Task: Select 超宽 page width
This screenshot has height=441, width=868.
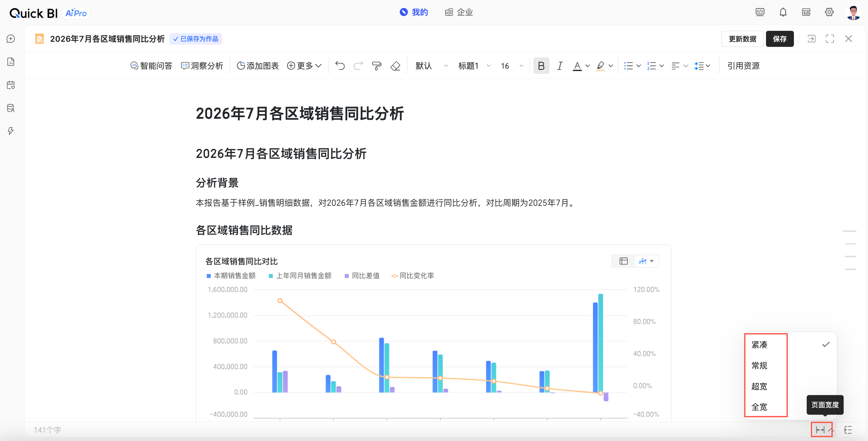Action: coord(790,386)
